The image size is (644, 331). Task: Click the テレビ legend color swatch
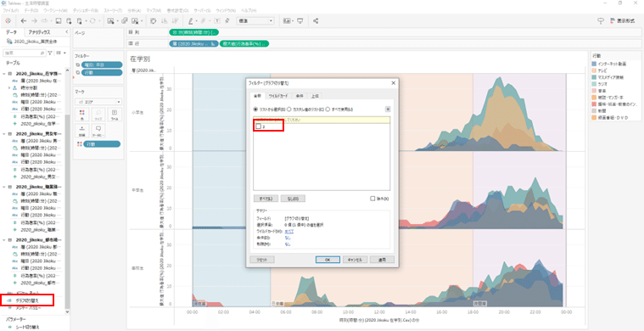595,70
